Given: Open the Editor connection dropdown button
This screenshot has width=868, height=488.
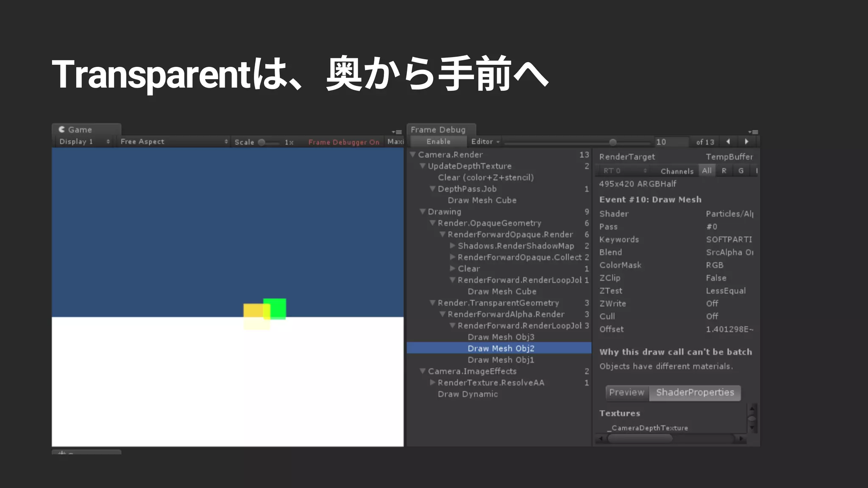Looking at the screenshot, I should tap(485, 141).
